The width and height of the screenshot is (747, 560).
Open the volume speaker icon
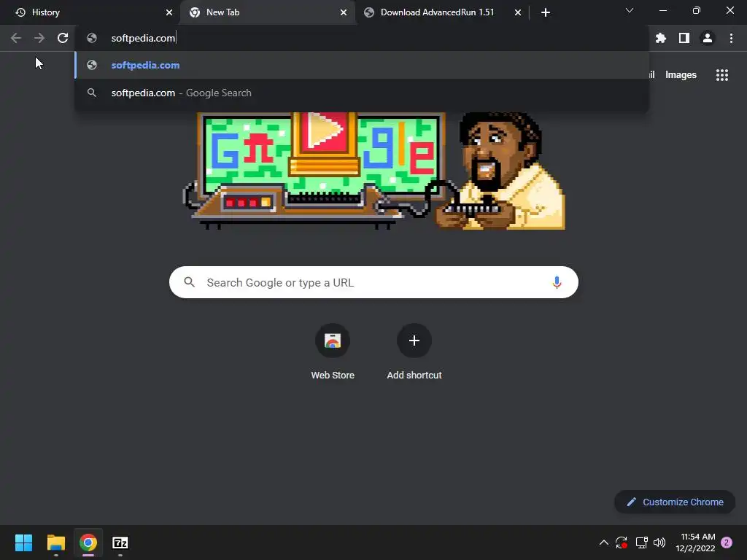659,542
